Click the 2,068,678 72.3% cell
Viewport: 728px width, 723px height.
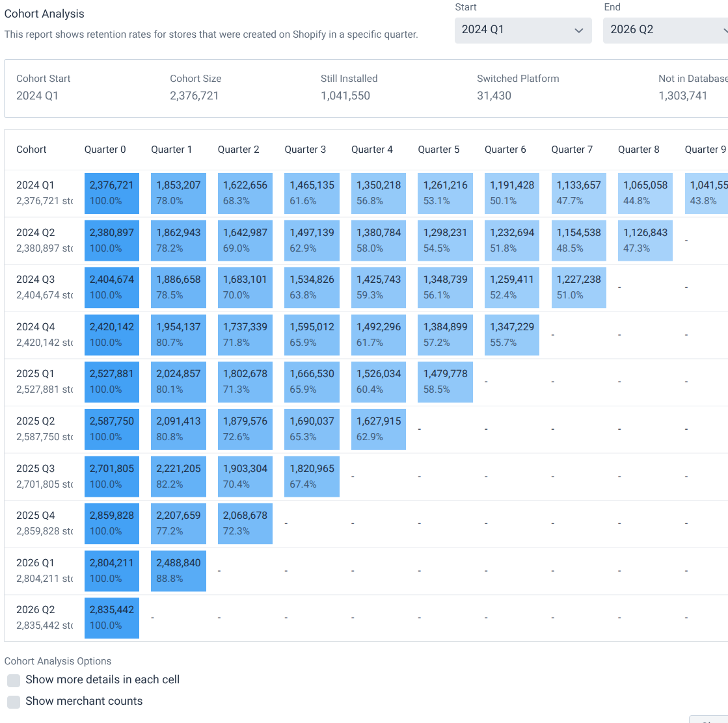click(245, 523)
